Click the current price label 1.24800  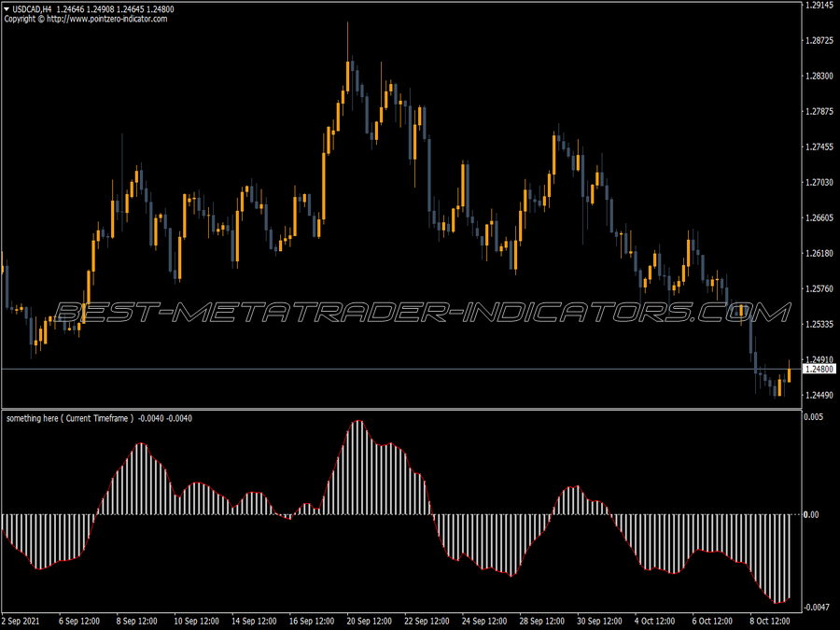point(819,369)
